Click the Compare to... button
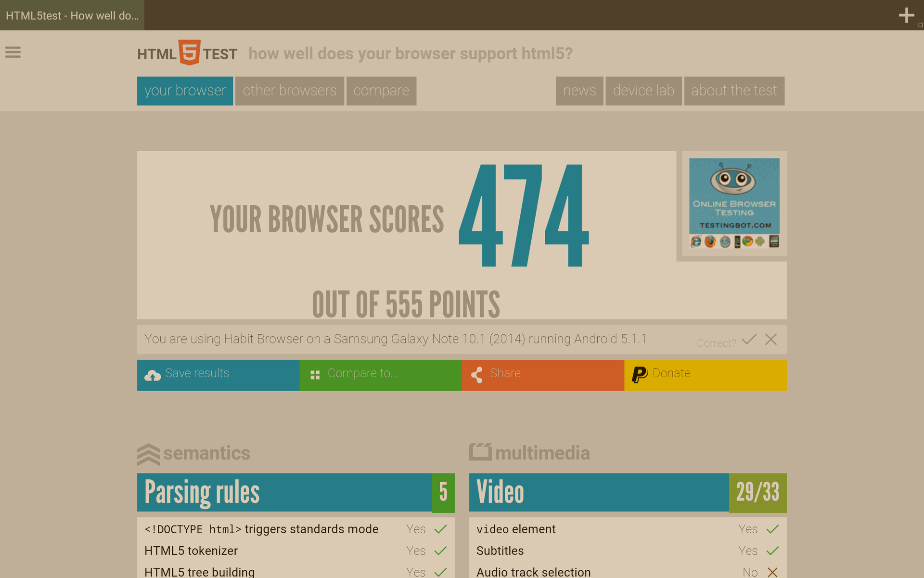This screenshot has width=924, height=578. 381,375
